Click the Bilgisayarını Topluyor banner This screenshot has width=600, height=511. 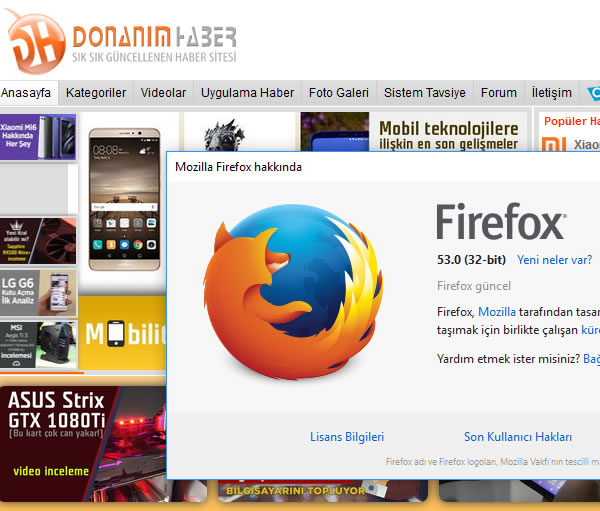[322, 490]
